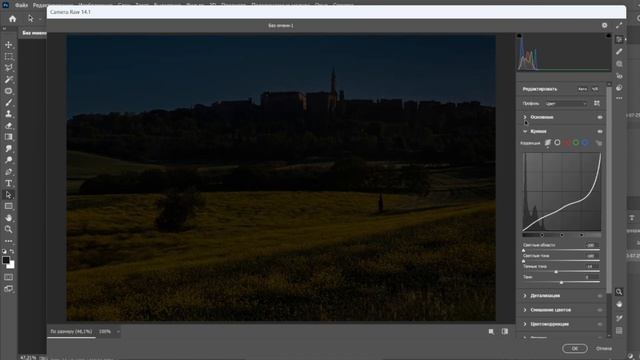
Task: Open the Photoshop Home screen icon
Action: point(13,19)
